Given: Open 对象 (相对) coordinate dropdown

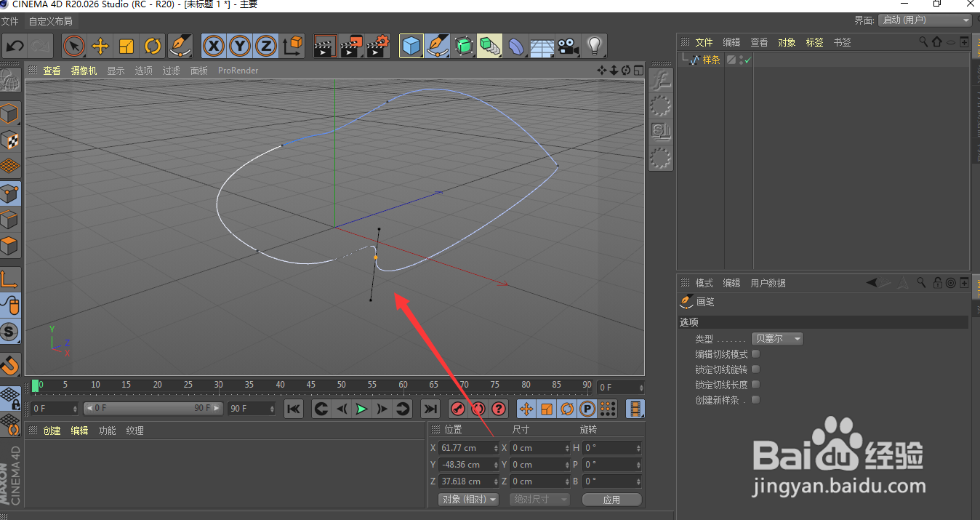Looking at the screenshot, I should pyautogui.click(x=468, y=500).
